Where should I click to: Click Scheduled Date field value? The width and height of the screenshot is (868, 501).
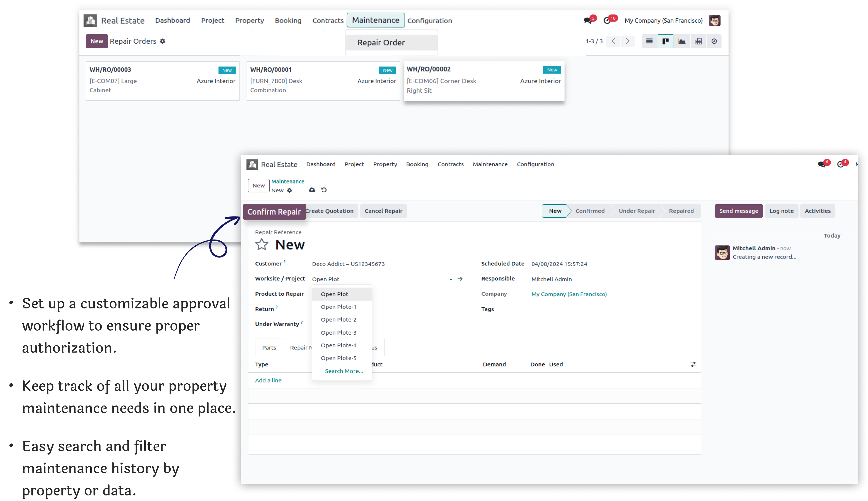click(x=559, y=264)
